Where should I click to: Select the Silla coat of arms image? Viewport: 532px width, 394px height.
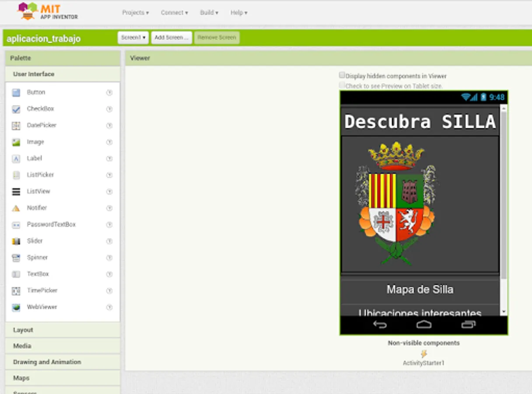click(x=396, y=204)
